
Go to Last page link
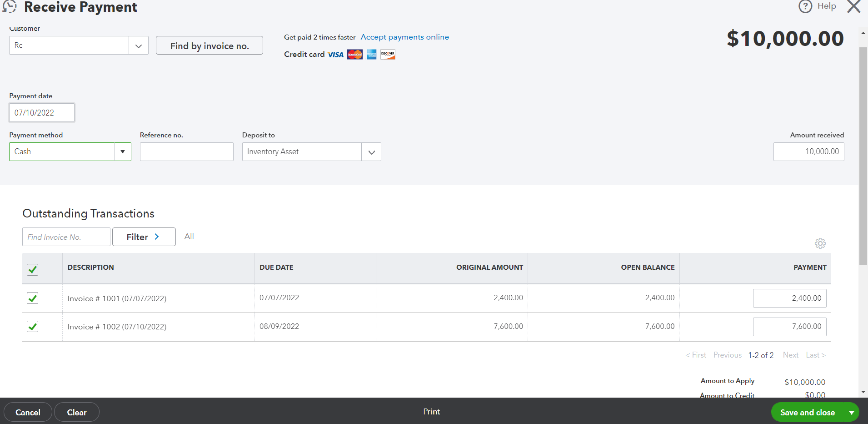click(816, 355)
